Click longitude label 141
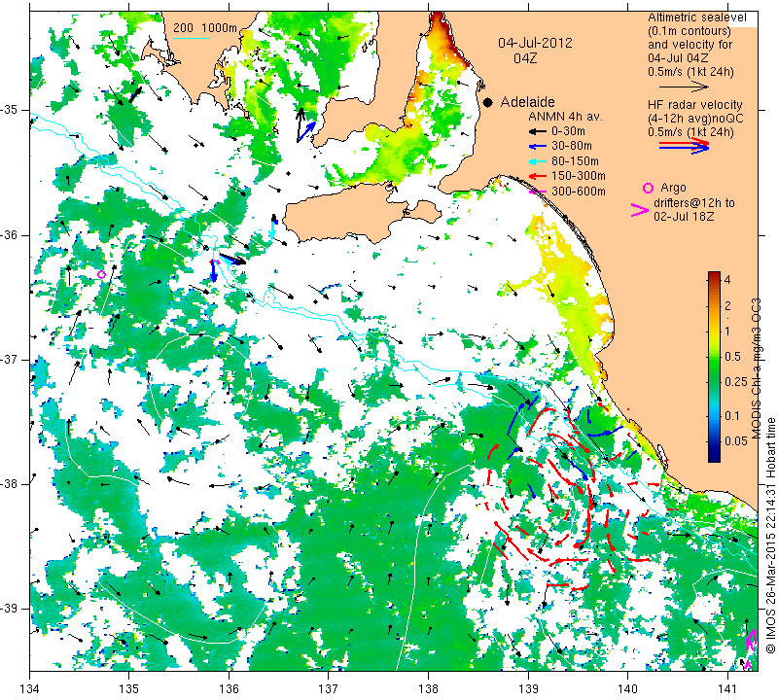 point(727,689)
